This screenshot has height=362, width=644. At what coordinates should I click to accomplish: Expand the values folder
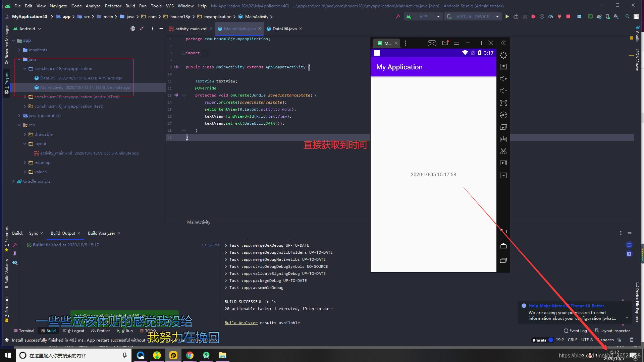coord(25,172)
